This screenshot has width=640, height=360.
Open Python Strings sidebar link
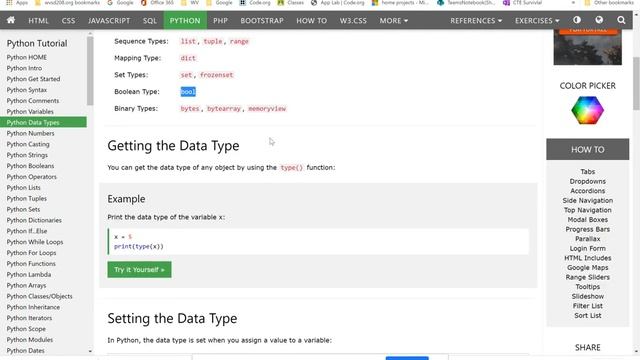(x=27, y=155)
